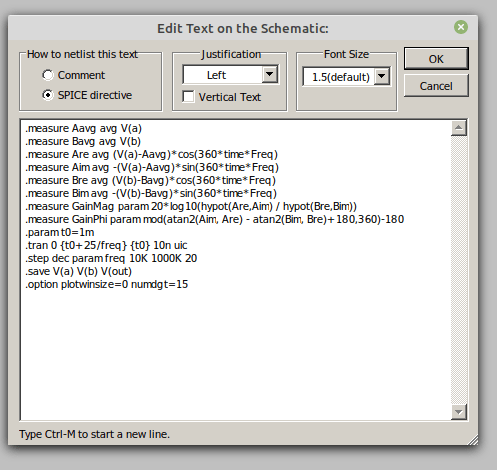Click the .tran 0 {t0+25/freq} line
This screenshot has width=497, height=470.
[106, 245]
